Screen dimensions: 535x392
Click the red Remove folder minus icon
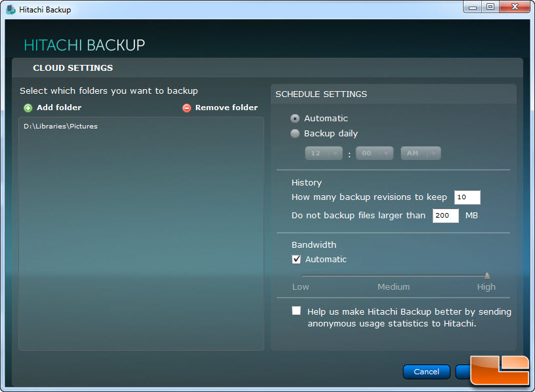tap(187, 108)
